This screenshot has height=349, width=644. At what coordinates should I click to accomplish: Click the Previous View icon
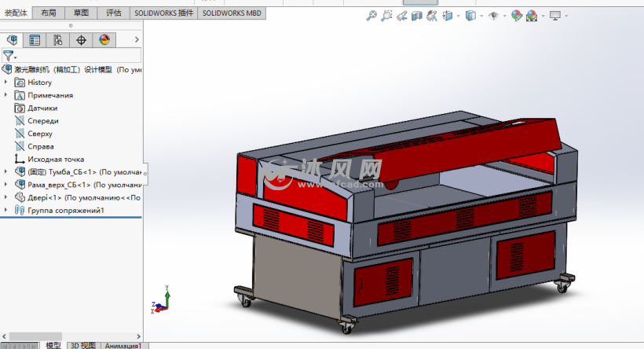[x=401, y=15]
